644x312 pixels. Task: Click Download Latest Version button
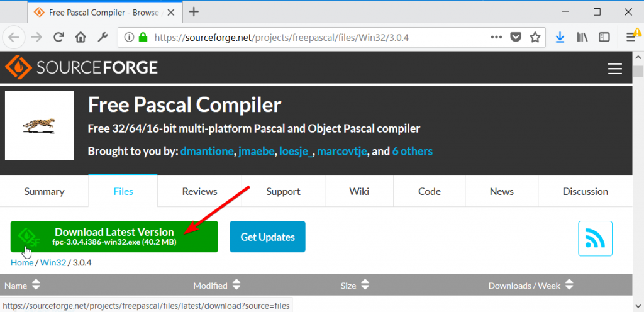[114, 237]
